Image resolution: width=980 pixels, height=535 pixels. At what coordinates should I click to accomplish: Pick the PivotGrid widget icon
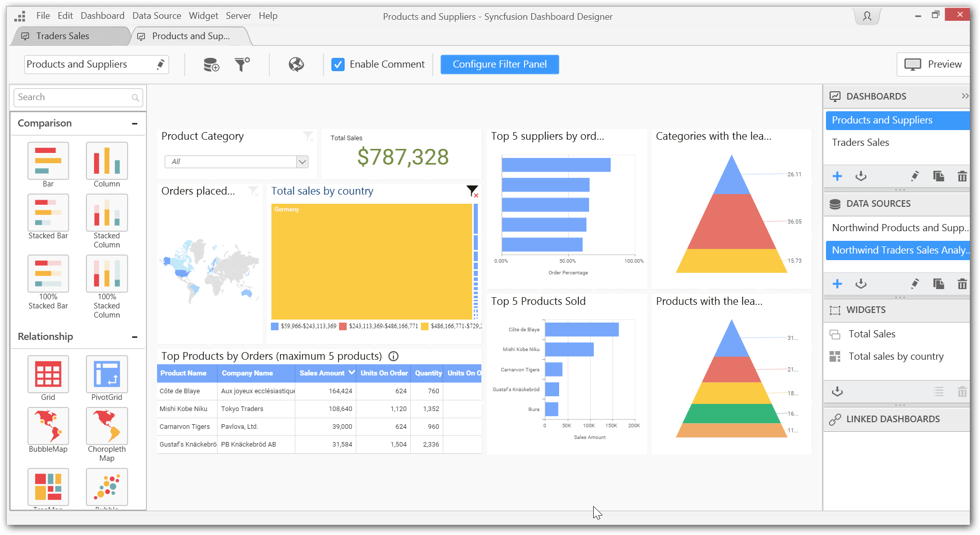pos(107,374)
